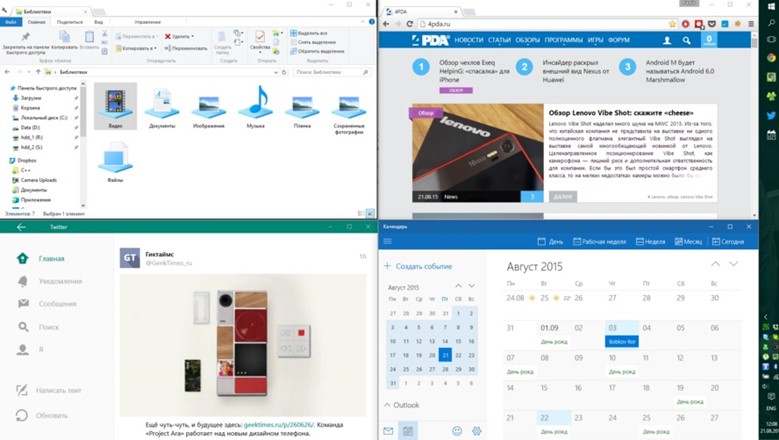
Task: Collapse the Outlook section in Calendar
Action: click(388, 405)
